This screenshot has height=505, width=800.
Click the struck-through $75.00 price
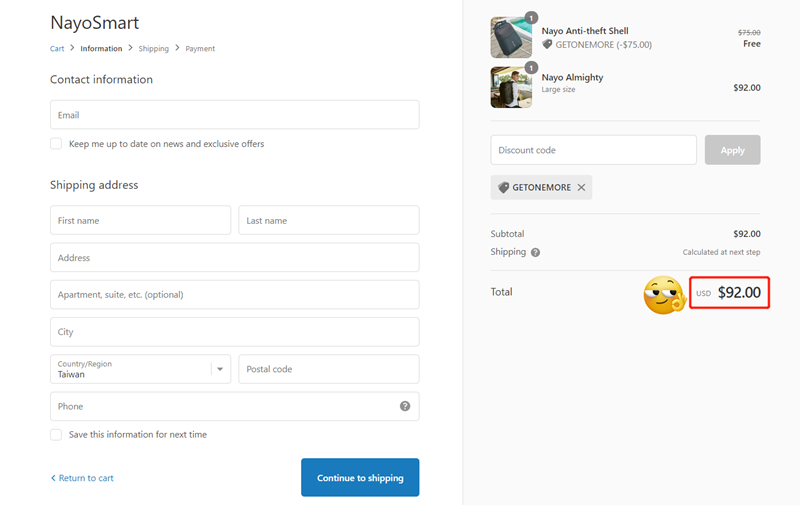tap(749, 32)
